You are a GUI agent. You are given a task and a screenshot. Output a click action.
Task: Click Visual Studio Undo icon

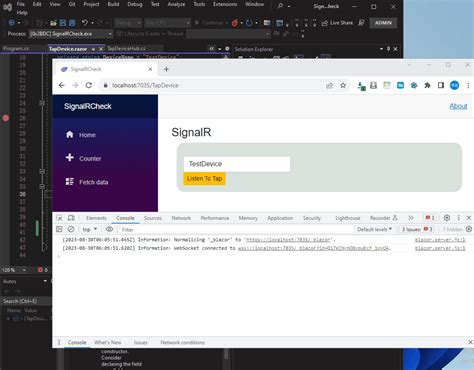[x=85, y=23]
